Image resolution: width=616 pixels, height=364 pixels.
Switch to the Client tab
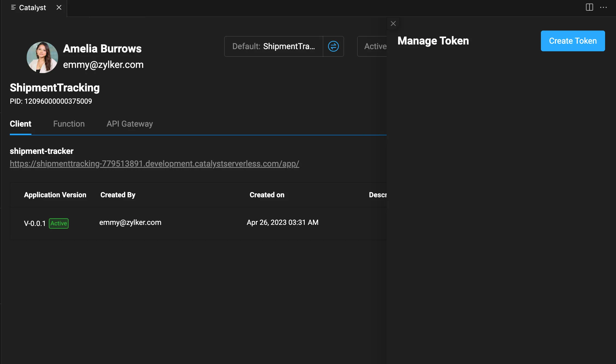pyautogui.click(x=20, y=124)
